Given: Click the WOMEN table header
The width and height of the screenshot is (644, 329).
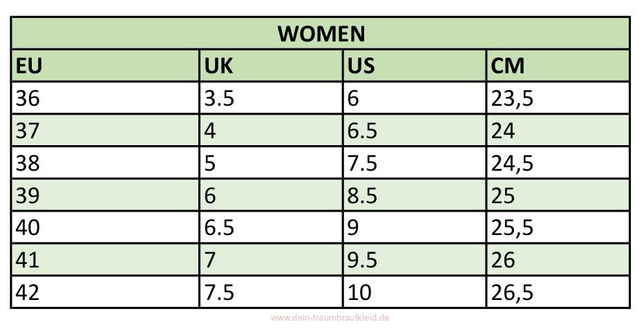Looking at the screenshot, I should (321, 33).
